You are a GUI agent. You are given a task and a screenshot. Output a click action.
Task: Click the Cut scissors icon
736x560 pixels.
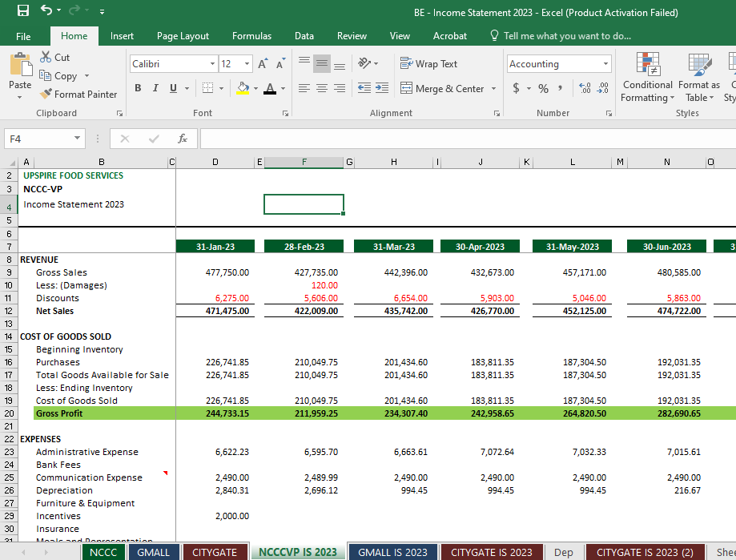coord(46,58)
